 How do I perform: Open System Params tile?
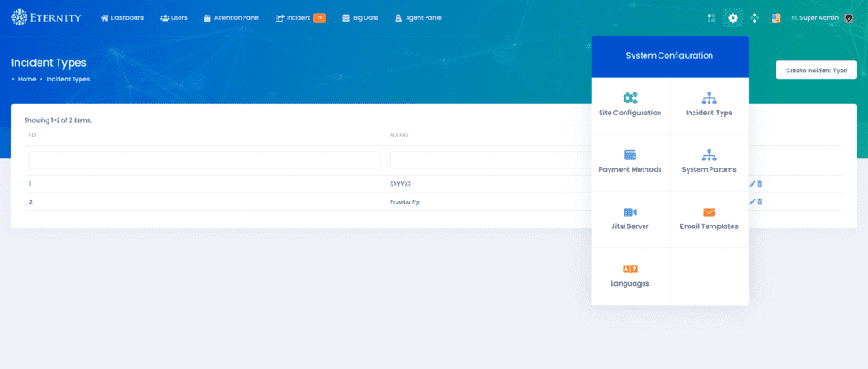(709, 161)
